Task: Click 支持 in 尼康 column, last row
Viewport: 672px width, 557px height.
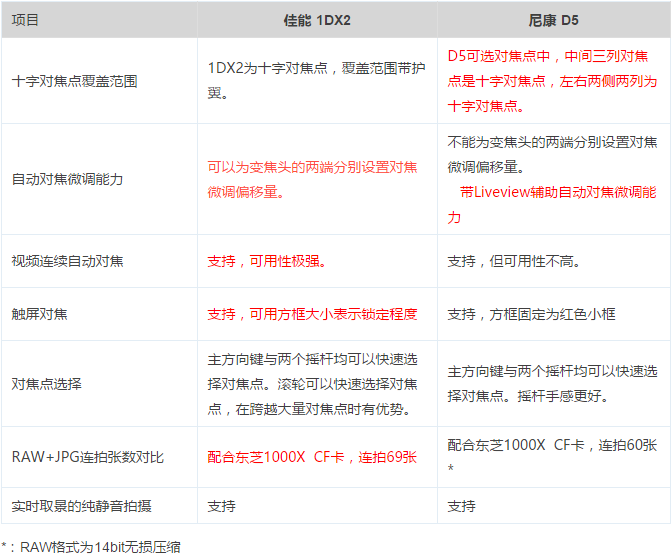Action: pyautogui.click(x=462, y=506)
